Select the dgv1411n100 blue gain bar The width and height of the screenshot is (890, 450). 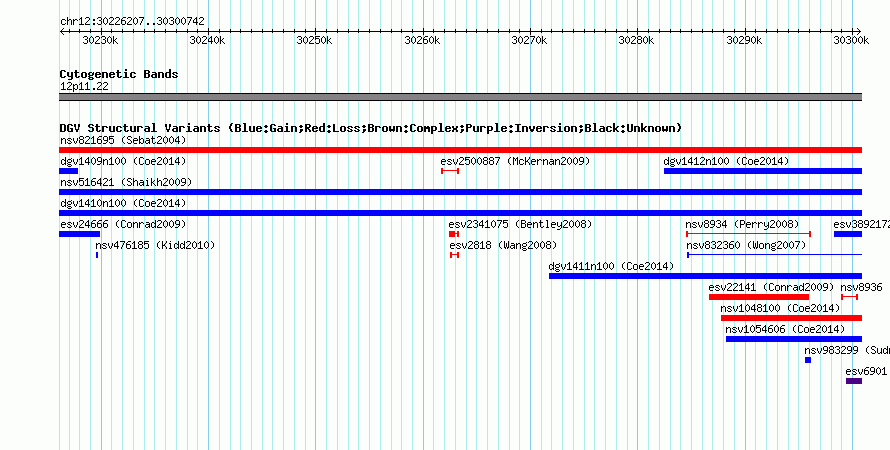tap(706, 276)
